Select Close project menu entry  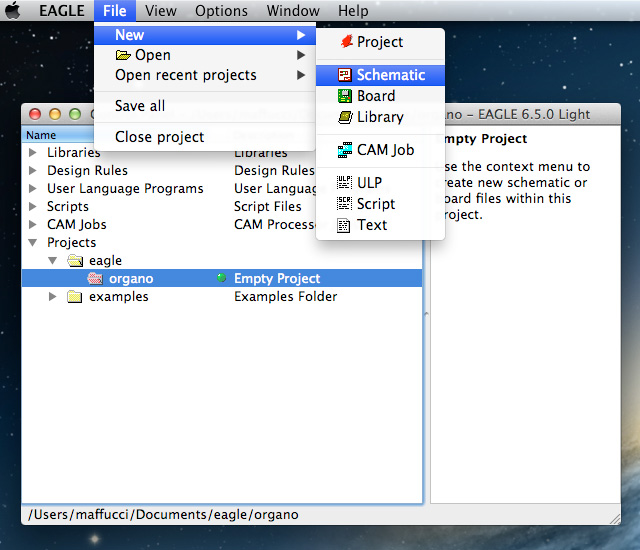click(159, 137)
